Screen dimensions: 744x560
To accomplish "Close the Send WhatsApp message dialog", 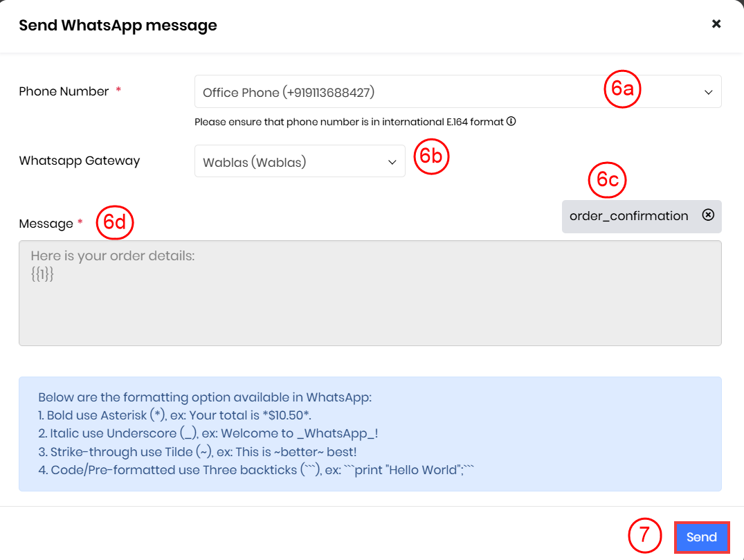I will point(716,24).
